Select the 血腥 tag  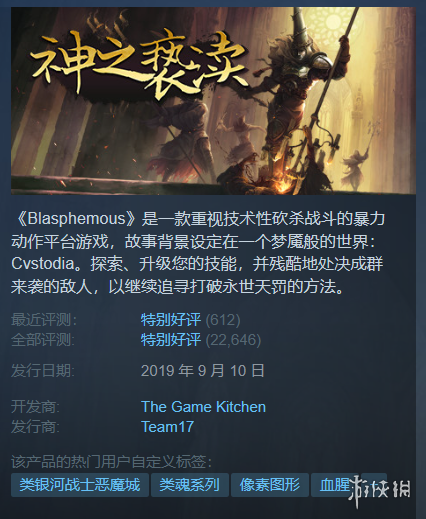coord(335,485)
